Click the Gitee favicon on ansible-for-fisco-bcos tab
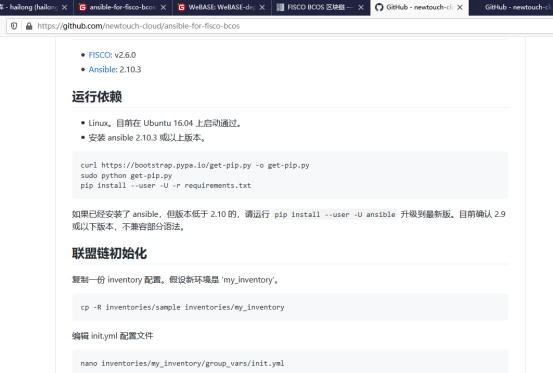This screenshot has height=373, width=553. (x=82, y=7)
